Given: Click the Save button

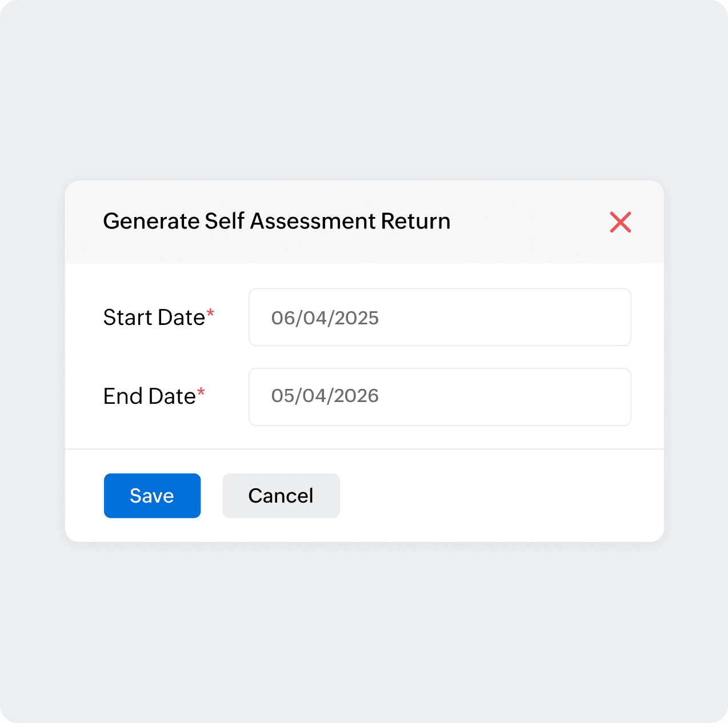Looking at the screenshot, I should click(x=152, y=496).
